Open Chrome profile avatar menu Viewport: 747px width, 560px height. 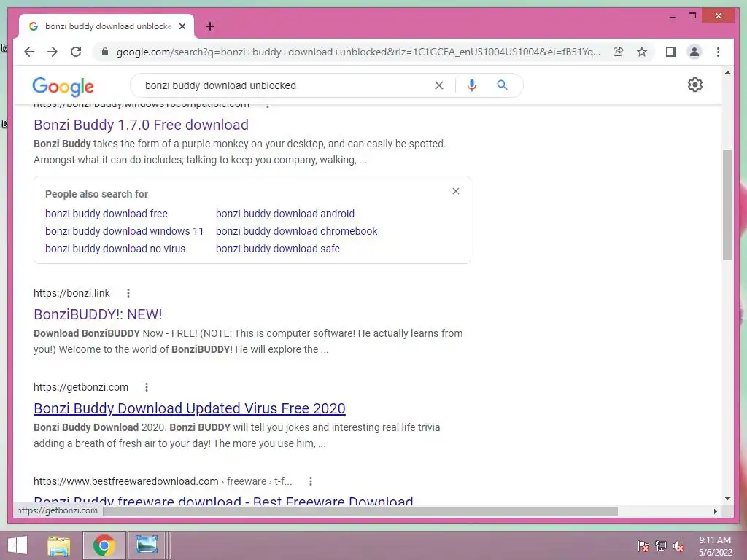point(694,52)
